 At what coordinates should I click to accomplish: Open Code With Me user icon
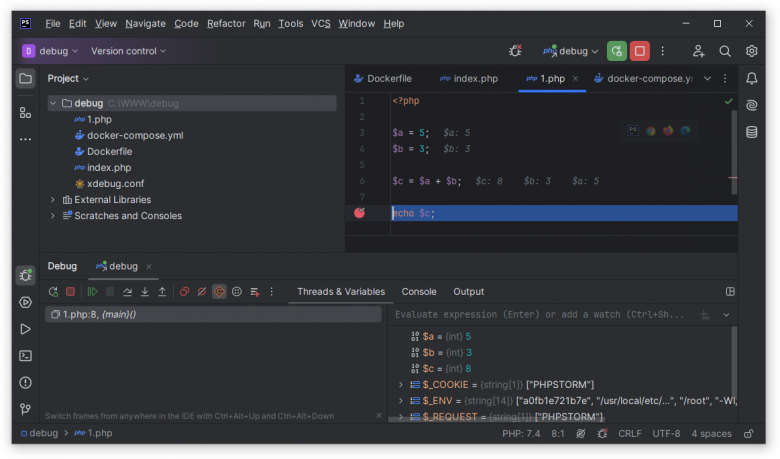[698, 51]
